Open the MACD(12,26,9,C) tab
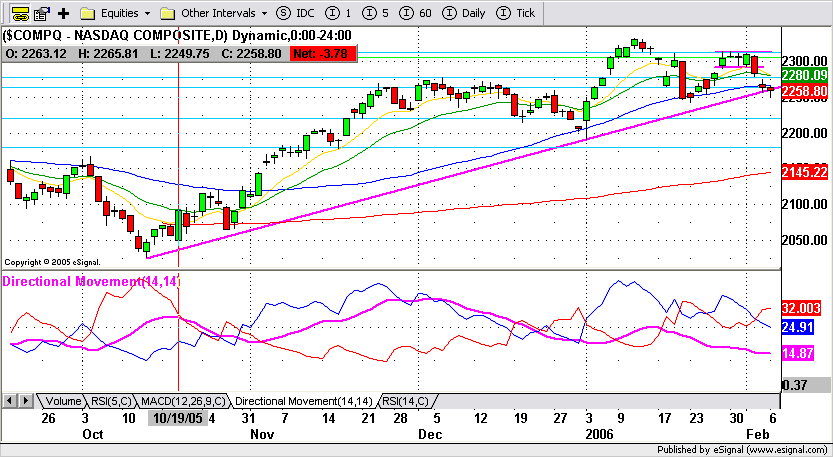 click(x=183, y=401)
